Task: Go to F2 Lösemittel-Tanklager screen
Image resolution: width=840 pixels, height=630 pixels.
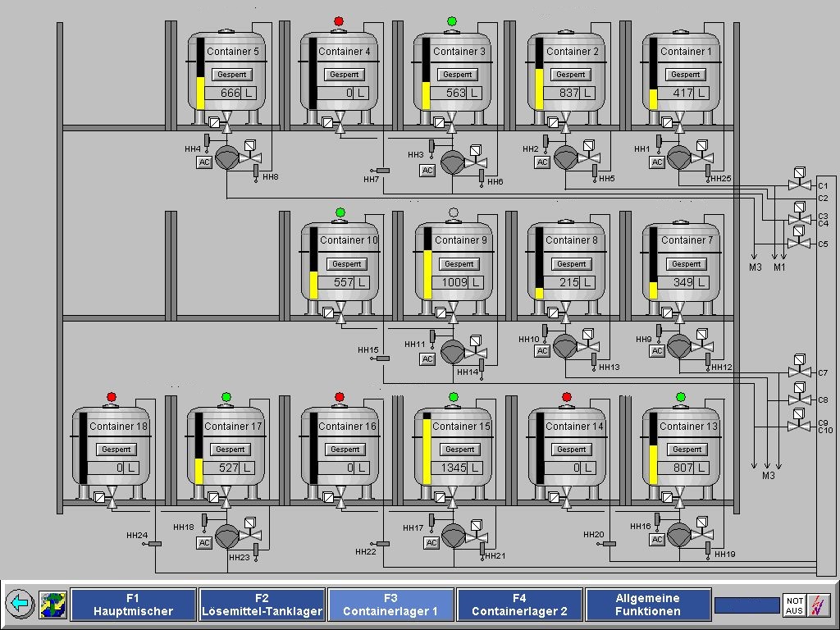Action: click(262, 605)
